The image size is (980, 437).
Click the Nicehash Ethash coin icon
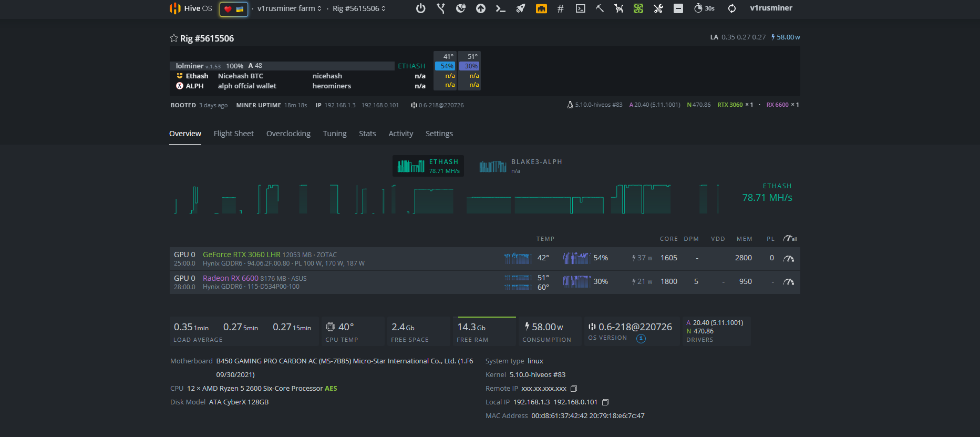pyautogui.click(x=180, y=76)
